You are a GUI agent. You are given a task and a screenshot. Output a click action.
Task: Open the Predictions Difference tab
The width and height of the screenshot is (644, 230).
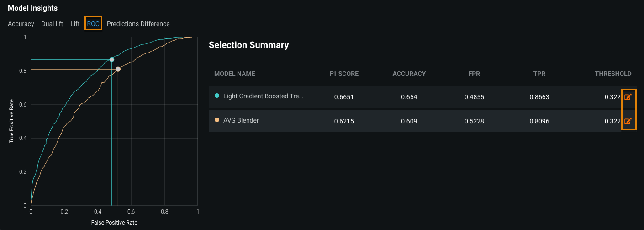tap(138, 24)
